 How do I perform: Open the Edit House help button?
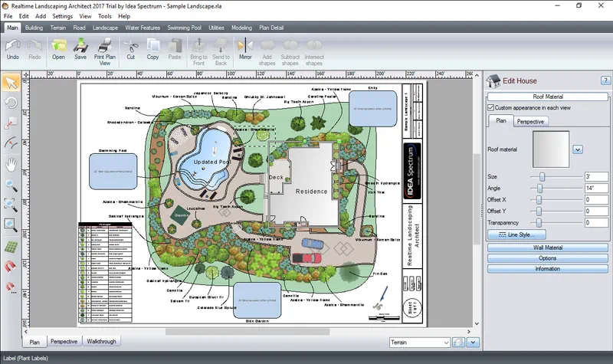pos(605,80)
